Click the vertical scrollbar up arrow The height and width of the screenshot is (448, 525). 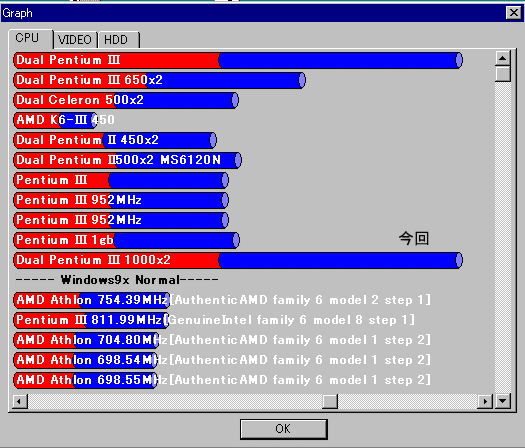coord(503,58)
